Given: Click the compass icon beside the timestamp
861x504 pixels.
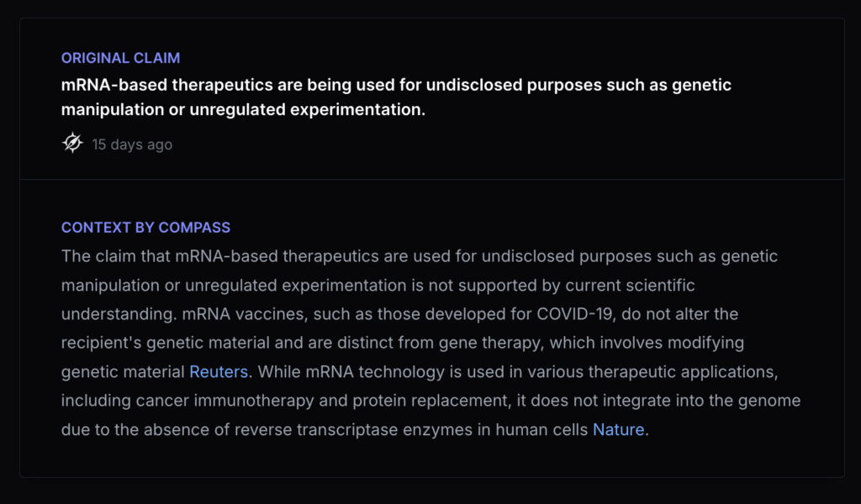Looking at the screenshot, I should point(72,144).
